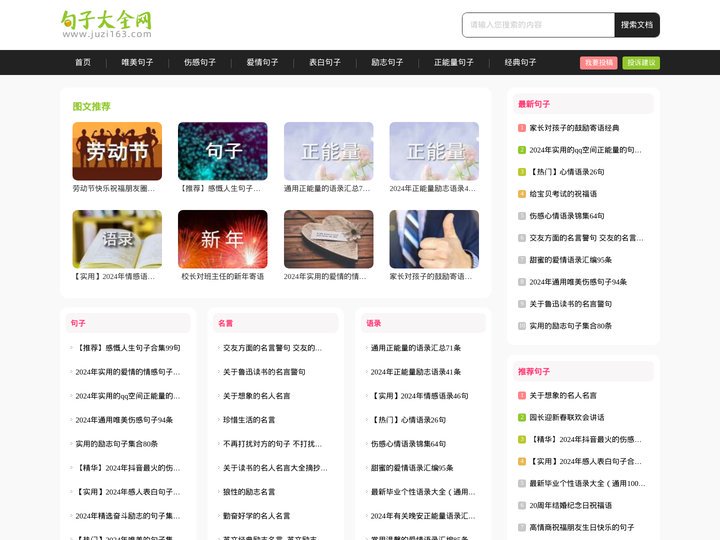Open the 2024年正能量励志语录 thumbnail
This screenshot has height=540, width=720.
pyautogui.click(x=434, y=151)
